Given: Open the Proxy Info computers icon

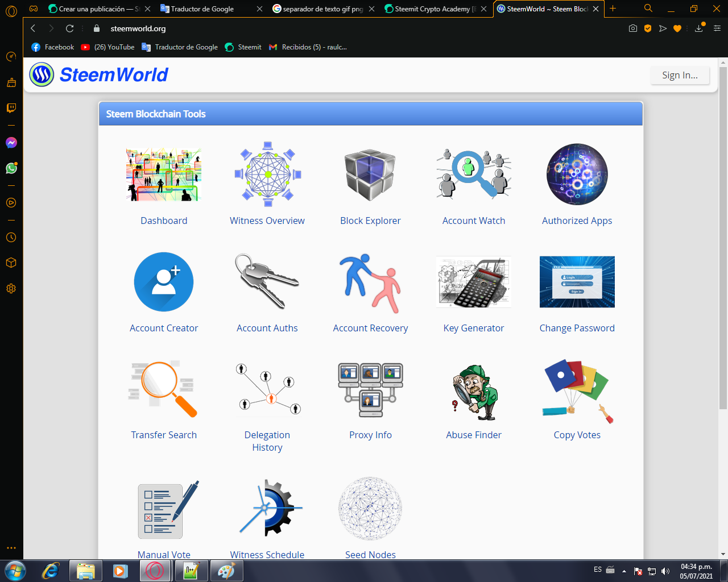Looking at the screenshot, I should [x=370, y=390].
